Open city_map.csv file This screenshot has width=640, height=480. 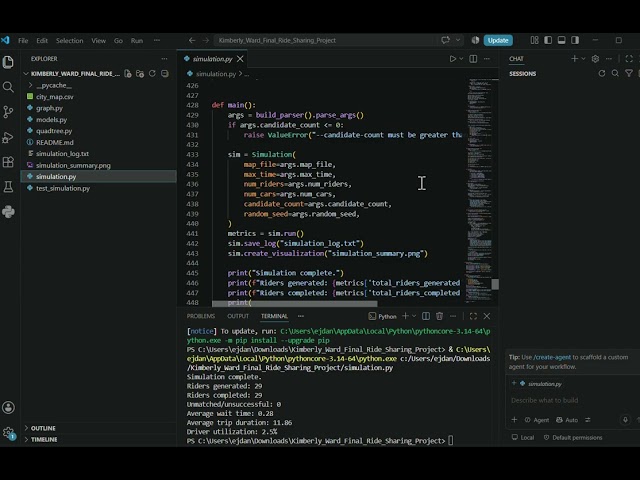(x=99, y=97)
